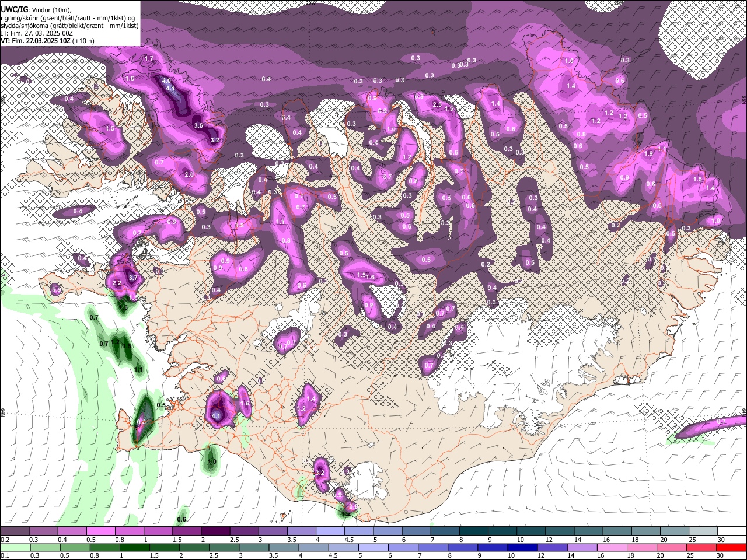Select the dark teal snow legend swatch labeled 8
The width and height of the screenshot is (747, 560).
pos(474,531)
